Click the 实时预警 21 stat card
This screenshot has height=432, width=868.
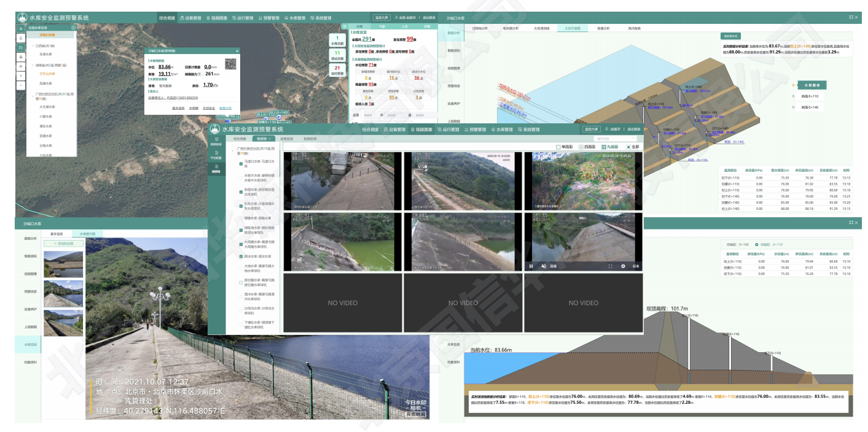(x=338, y=71)
